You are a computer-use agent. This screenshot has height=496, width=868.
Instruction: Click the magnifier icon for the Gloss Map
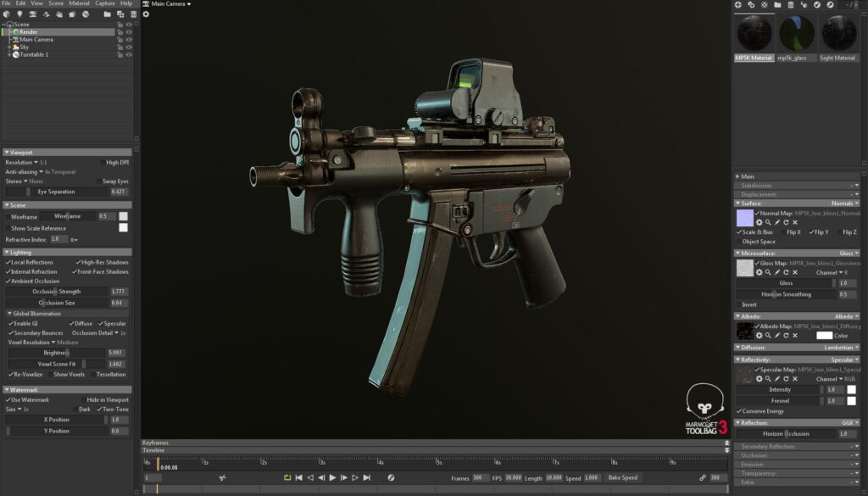(768, 272)
